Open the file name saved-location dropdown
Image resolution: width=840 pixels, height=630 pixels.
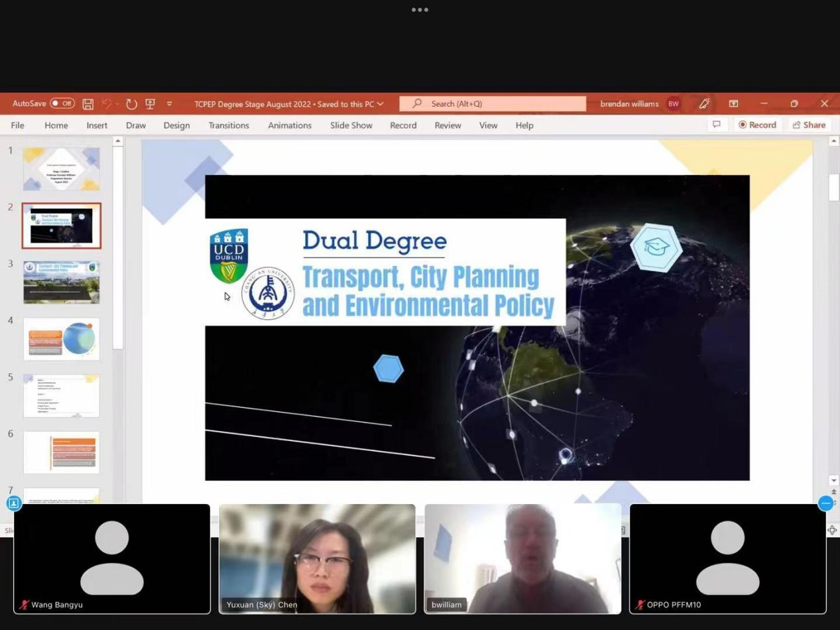[x=380, y=104]
